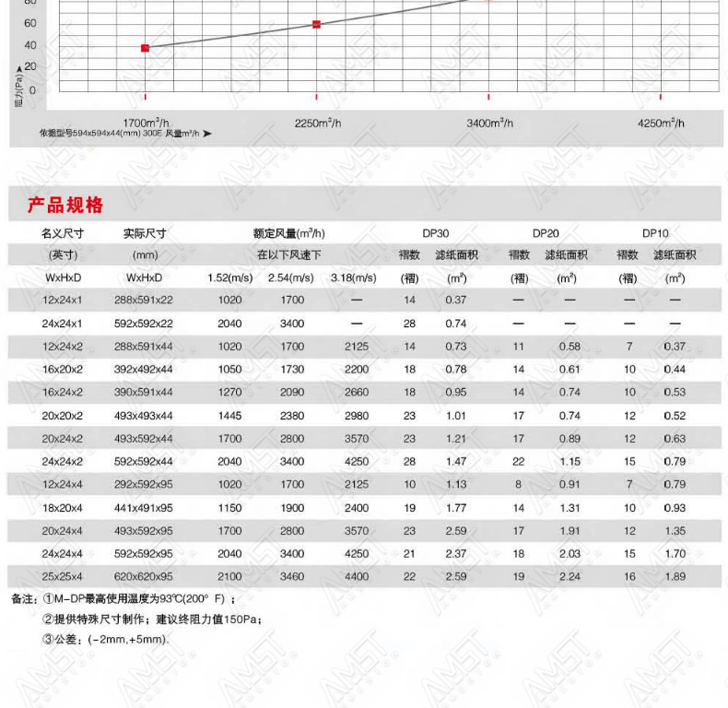The image size is (728, 708).
Task: Click the DP10 column group header
Action: (x=655, y=233)
